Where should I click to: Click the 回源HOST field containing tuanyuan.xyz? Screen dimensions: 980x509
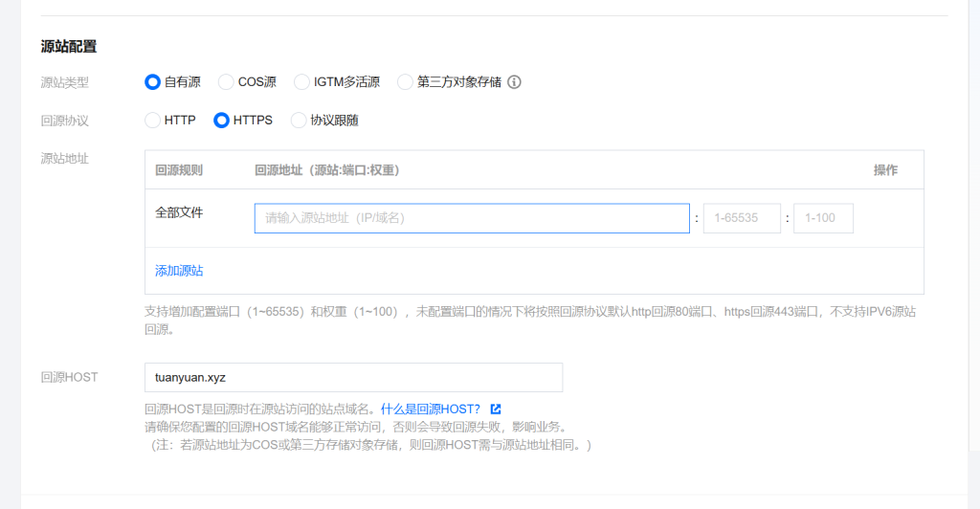pos(354,377)
